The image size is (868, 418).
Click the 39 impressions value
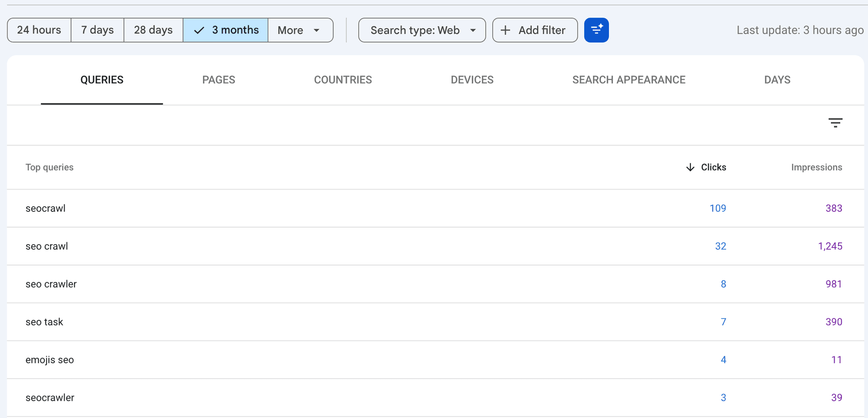point(836,398)
